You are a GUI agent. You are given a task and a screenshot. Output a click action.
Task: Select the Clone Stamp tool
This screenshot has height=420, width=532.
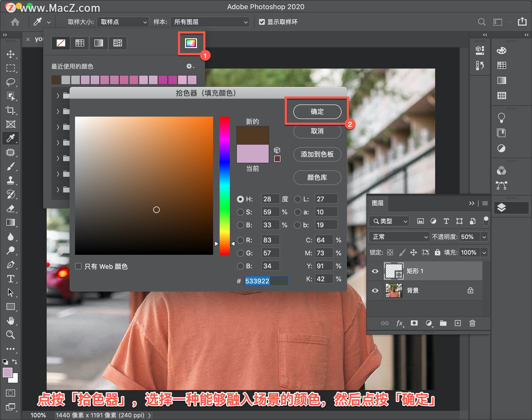11,180
